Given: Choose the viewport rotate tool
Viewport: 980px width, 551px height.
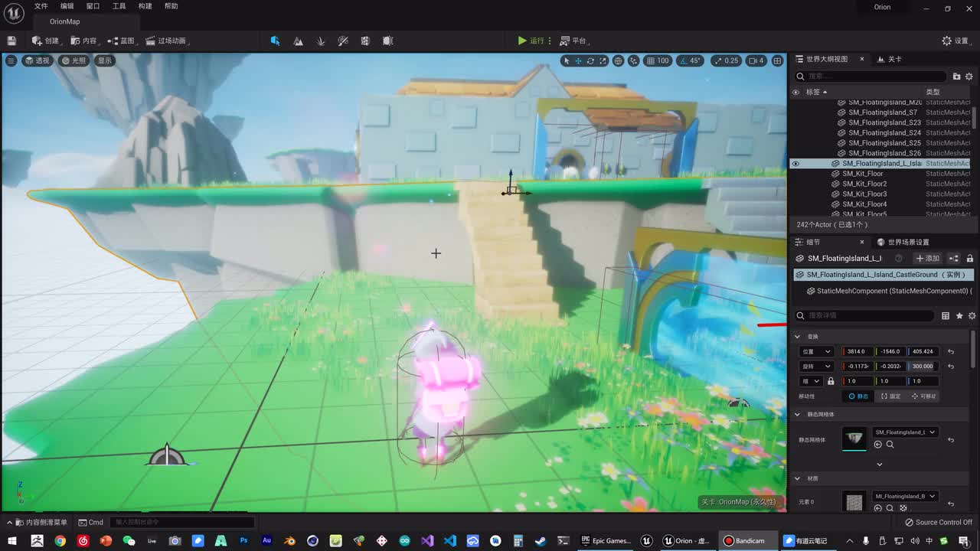Looking at the screenshot, I should 590,60.
